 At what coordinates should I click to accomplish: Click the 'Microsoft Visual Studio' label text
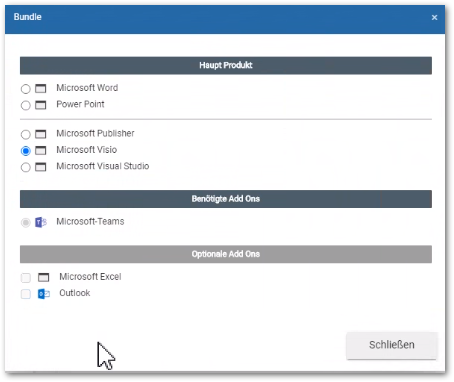(103, 166)
